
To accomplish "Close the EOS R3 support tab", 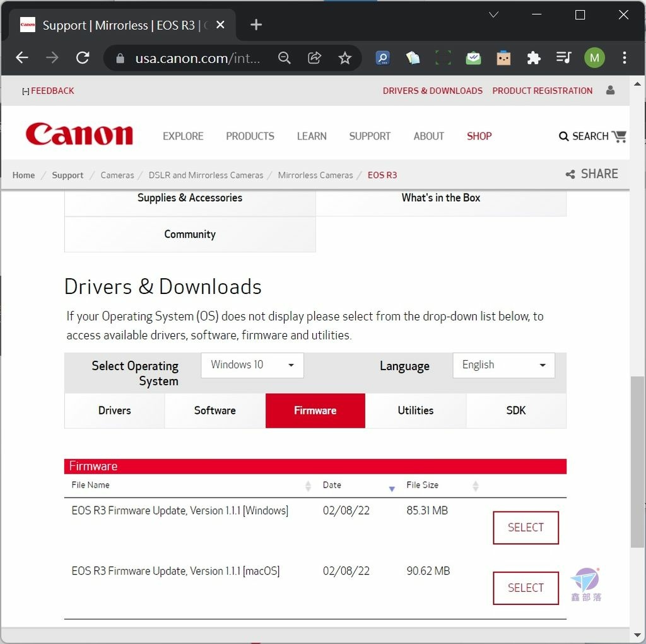I will point(220,25).
